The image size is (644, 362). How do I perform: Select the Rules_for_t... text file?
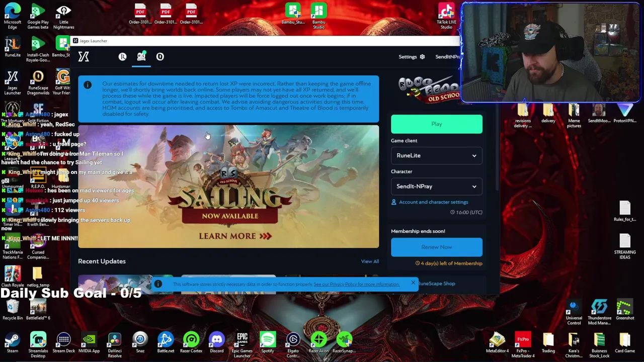625,211
